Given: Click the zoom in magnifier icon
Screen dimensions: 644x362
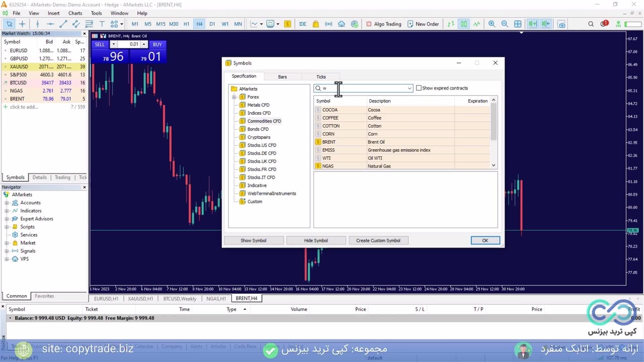Looking at the screenshot, I should coord(492,24).
